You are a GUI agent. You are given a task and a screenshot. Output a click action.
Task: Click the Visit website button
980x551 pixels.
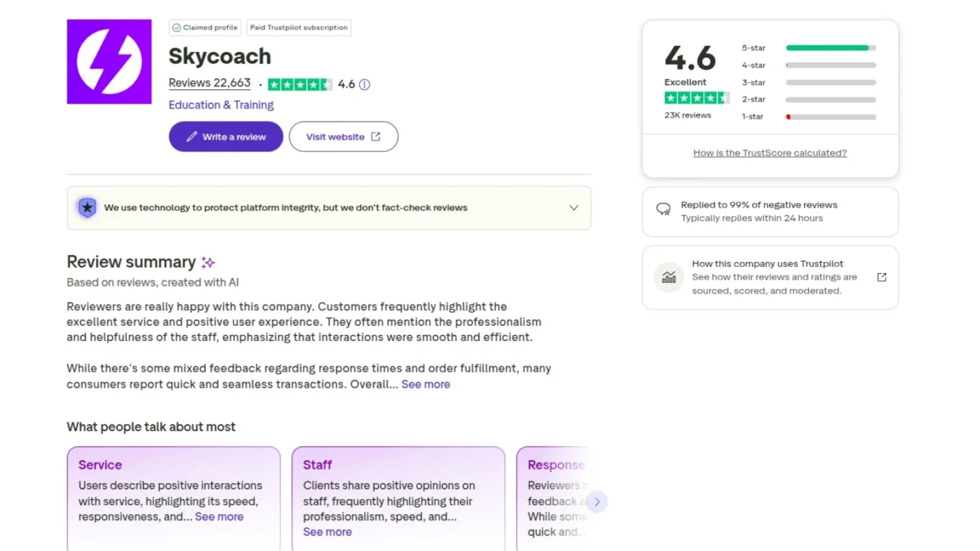(343, 137)
